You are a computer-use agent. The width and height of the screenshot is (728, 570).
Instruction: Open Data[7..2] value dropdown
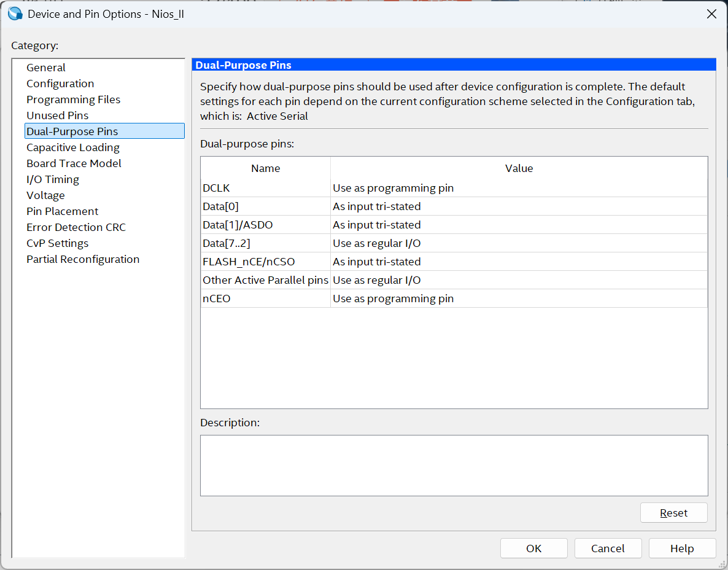pos(519,243)
